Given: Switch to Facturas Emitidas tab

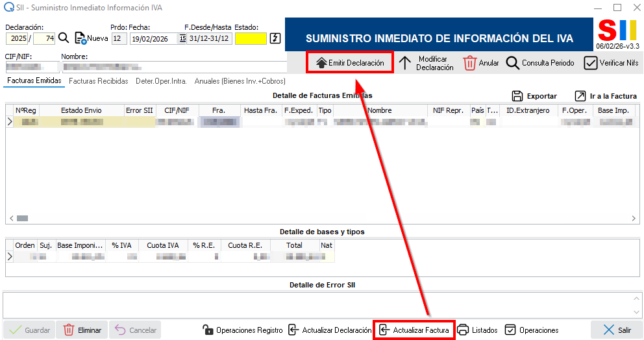Looking at the screenshot, I should [x=34, y=81].
